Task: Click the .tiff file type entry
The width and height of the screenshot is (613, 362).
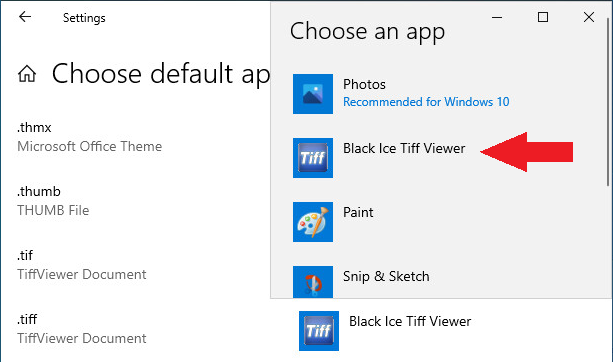Action: 81,329
